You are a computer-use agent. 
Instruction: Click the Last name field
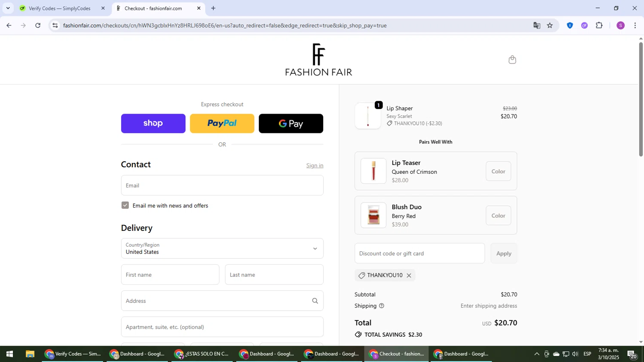274,275
